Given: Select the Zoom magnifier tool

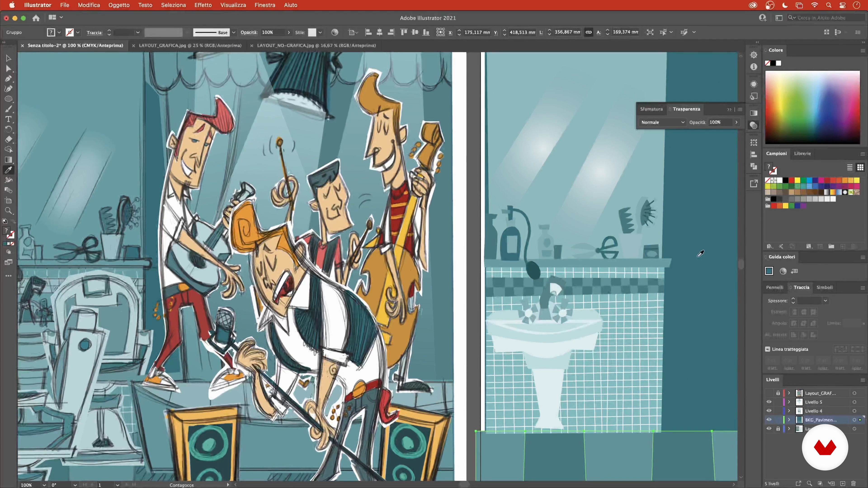Looking at the screenshot, I should pyautogui.click(x=8, y=211).
